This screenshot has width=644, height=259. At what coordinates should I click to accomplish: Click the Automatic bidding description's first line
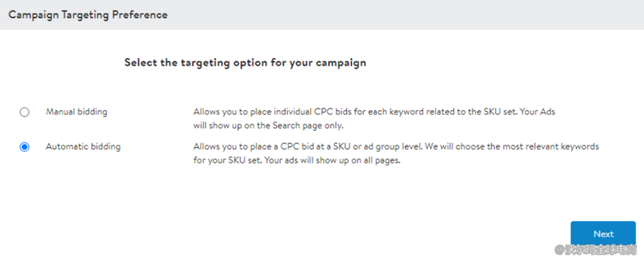tap(396, 147)
